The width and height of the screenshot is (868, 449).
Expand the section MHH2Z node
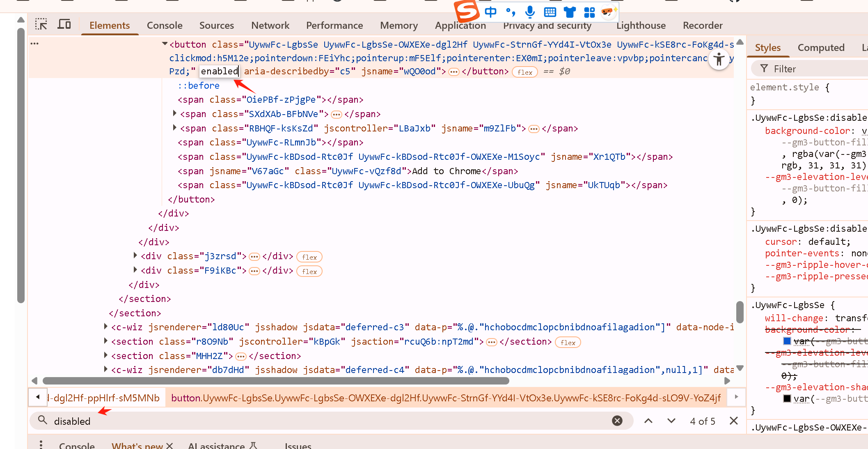click(106, 356)
